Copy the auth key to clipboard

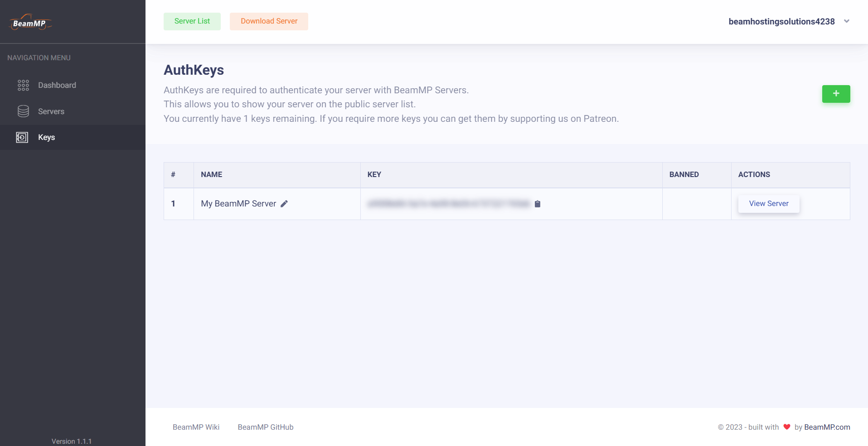538,204
